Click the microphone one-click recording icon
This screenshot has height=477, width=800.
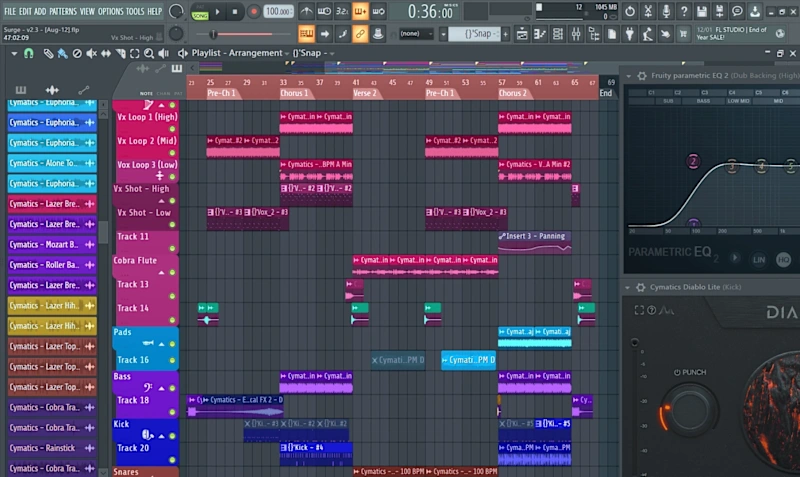pyautogui.click(x=666, y=11)
